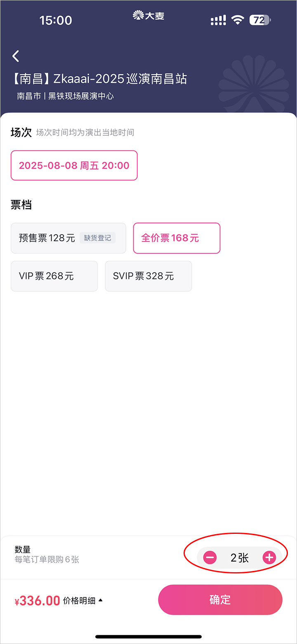
Task: Choose the 全价票 168元 ticket tier
Action: tap(176, 238)
